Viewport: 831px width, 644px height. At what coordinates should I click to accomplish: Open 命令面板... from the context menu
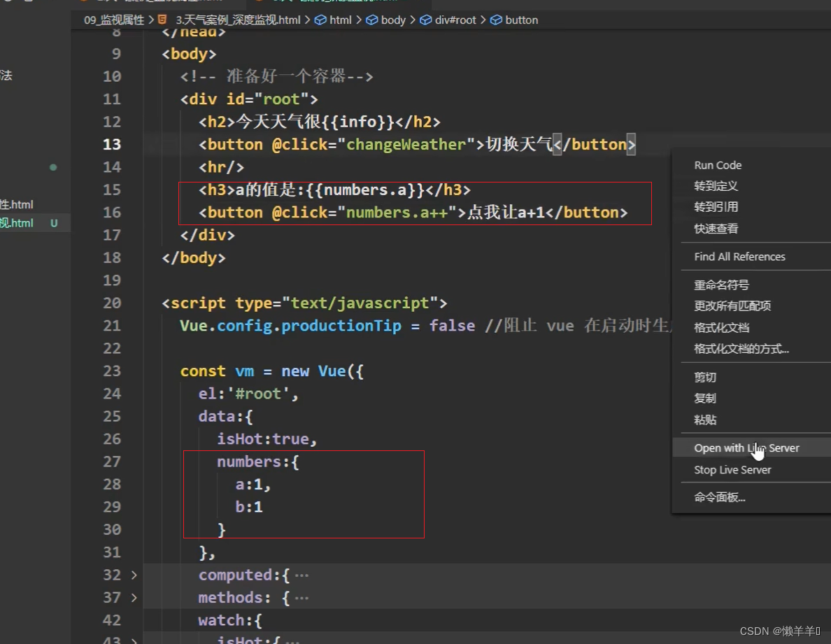pyautogui.click(x=719, y=497)
